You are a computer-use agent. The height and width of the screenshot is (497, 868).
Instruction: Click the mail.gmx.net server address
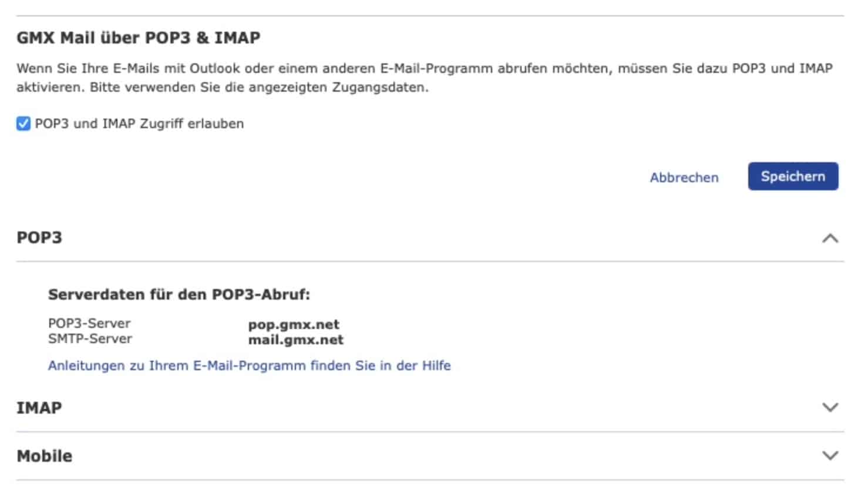point(295,340)
